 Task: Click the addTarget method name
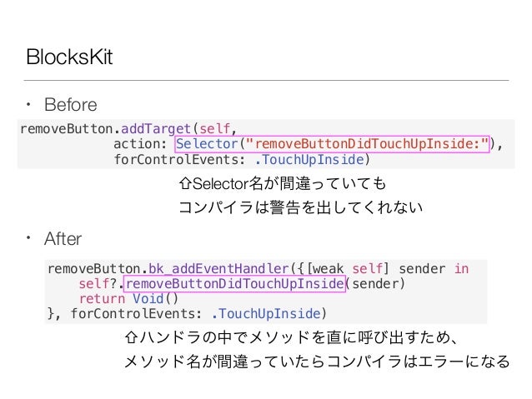click(156, 129)
